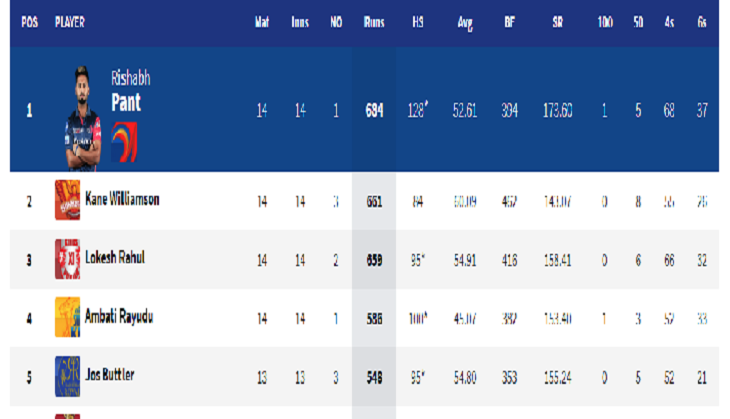Click the Mat column header
Screen dimensions: 730x419
(262, 22)
